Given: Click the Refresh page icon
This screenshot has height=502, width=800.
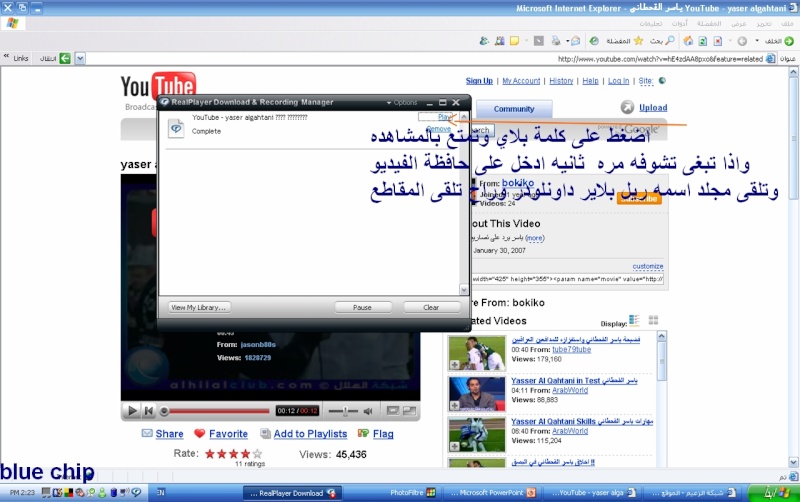Looking at the screenshot, I should tap(703, 41).
